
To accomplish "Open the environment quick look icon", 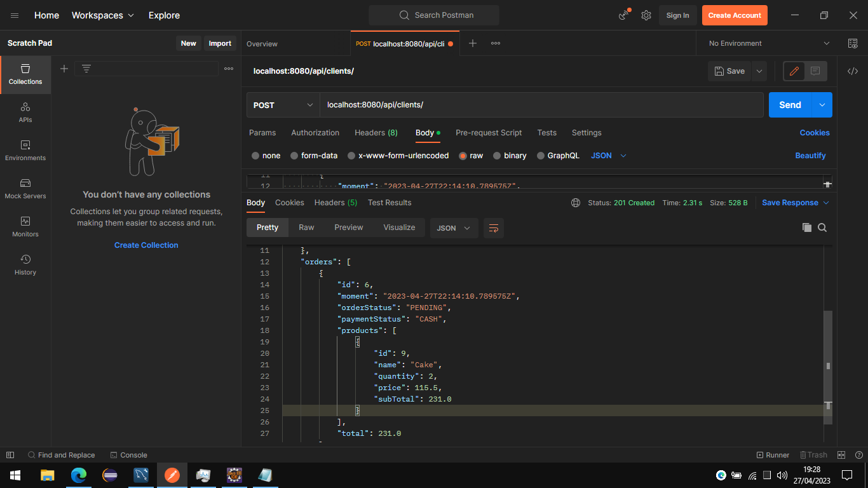I will [x=853, y=43].
